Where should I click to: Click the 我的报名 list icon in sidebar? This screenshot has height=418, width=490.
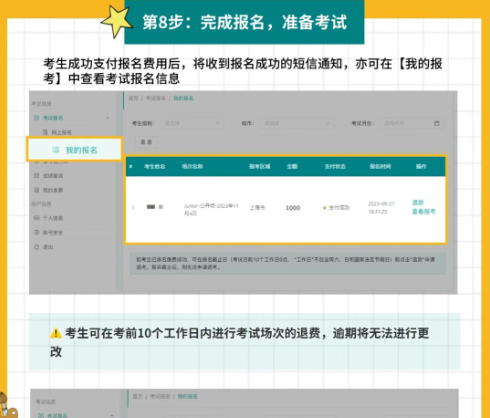(56, 150)
